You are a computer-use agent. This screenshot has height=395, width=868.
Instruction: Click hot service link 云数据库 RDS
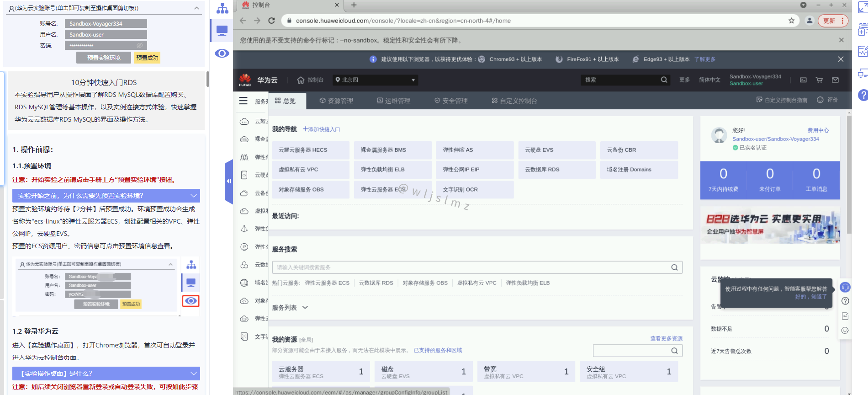click(x=376, y=283)
